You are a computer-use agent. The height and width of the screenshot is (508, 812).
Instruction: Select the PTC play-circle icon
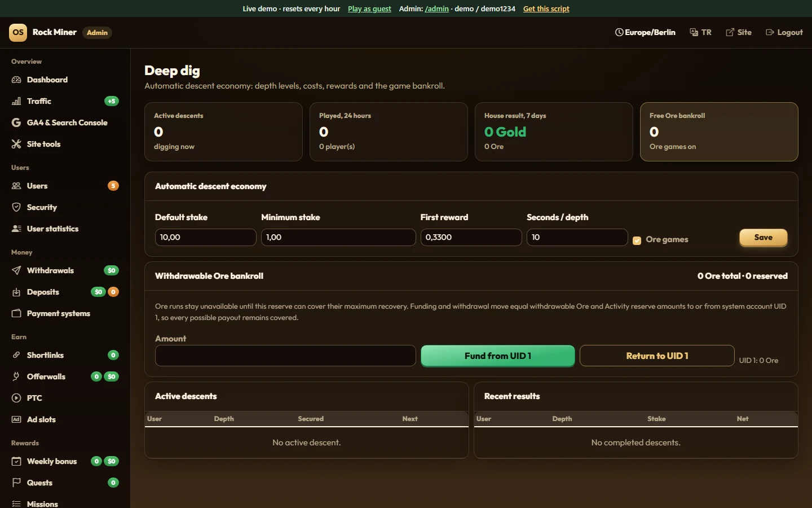16,398
